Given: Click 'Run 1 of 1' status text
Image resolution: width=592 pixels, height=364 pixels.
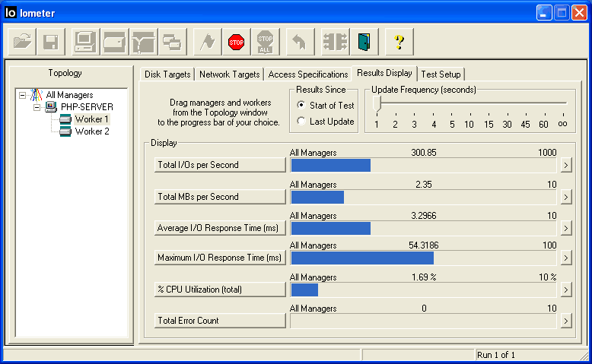Looking at the screenshot, I should click(495, 355).
